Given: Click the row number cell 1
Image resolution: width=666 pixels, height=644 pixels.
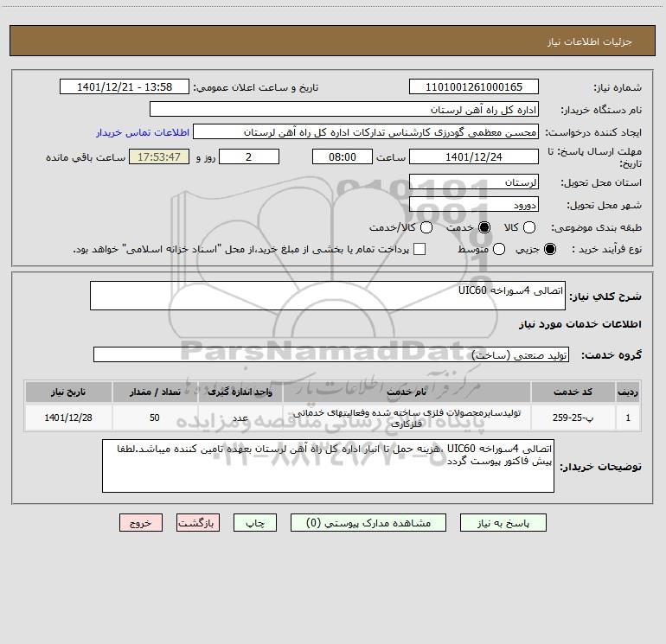Looking at the screenshot, I should (628, 418).
